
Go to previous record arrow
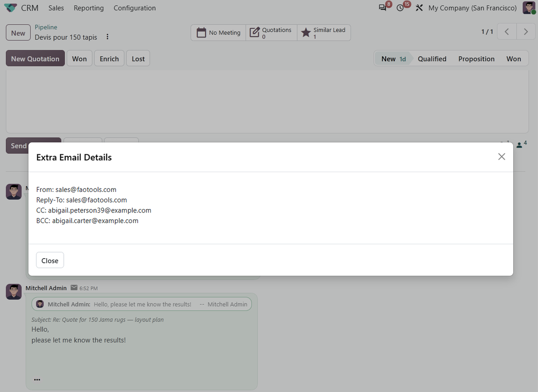[507, 31]
